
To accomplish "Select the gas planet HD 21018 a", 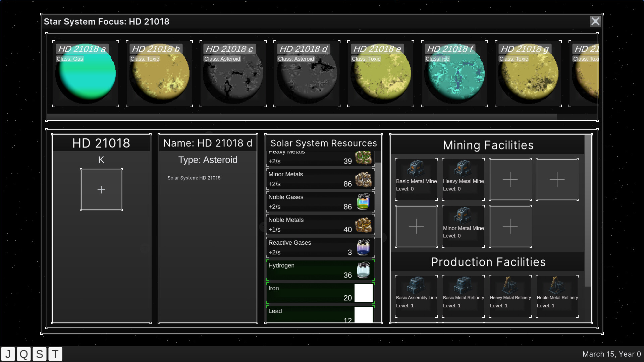I will (86, 73).
